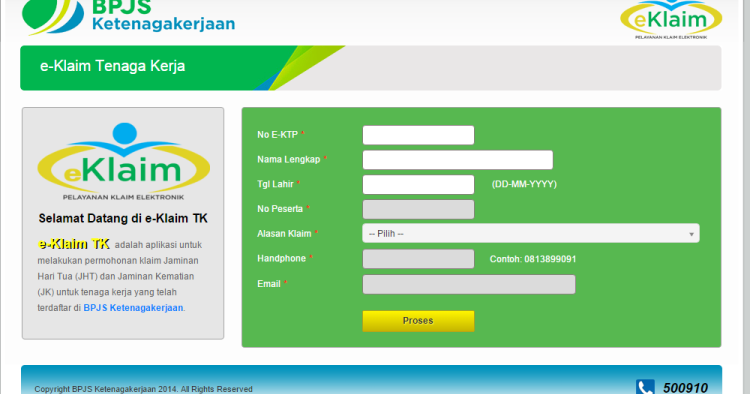Open the Alasan Klaim dropdown

[531, 233]
